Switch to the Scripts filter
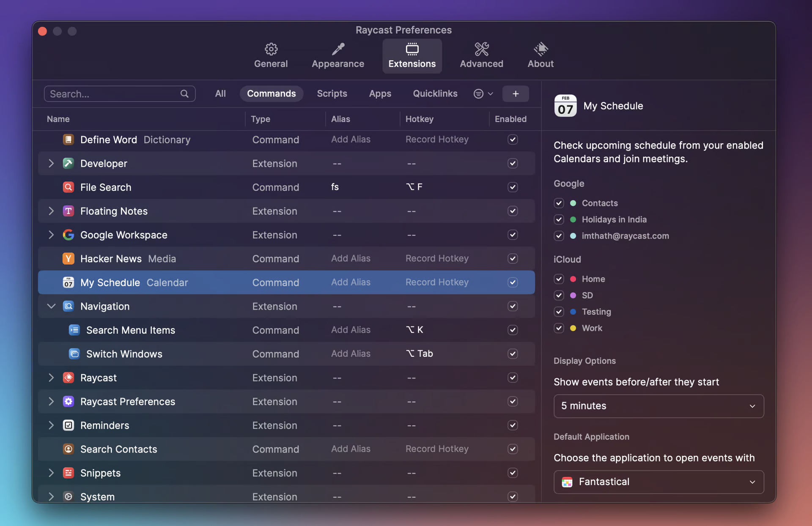812x526 pixels. [332, 93]
